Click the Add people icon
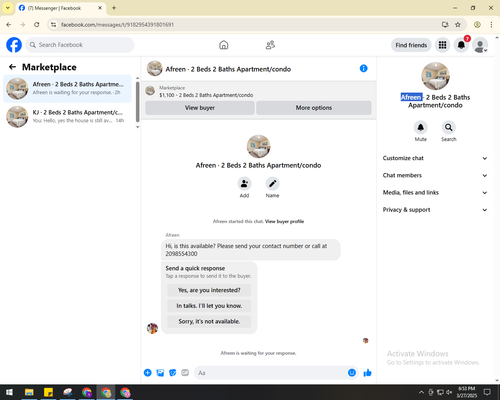 coord(244,184)
